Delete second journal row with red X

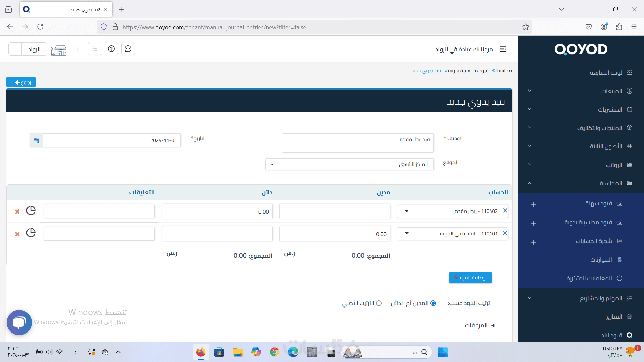coord(17,234)
